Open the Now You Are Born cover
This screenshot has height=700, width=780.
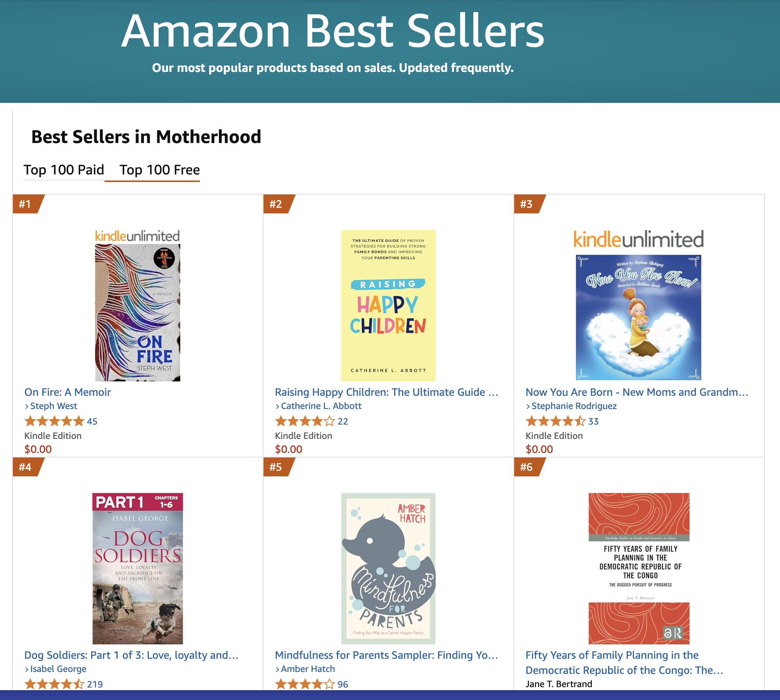[638, 317]
